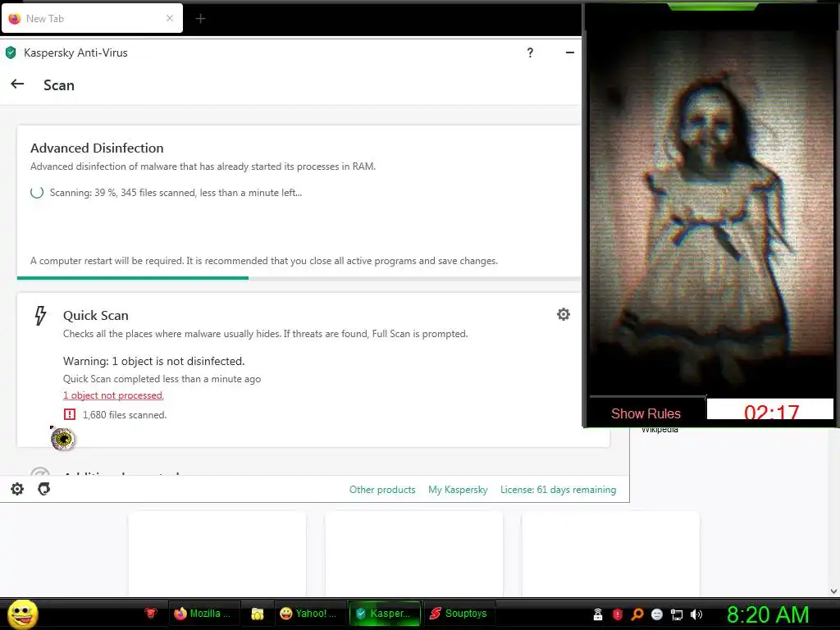Click the padlock tray icon
The image size is (840, 630).
pyautogui.click(x=598, y=614)
